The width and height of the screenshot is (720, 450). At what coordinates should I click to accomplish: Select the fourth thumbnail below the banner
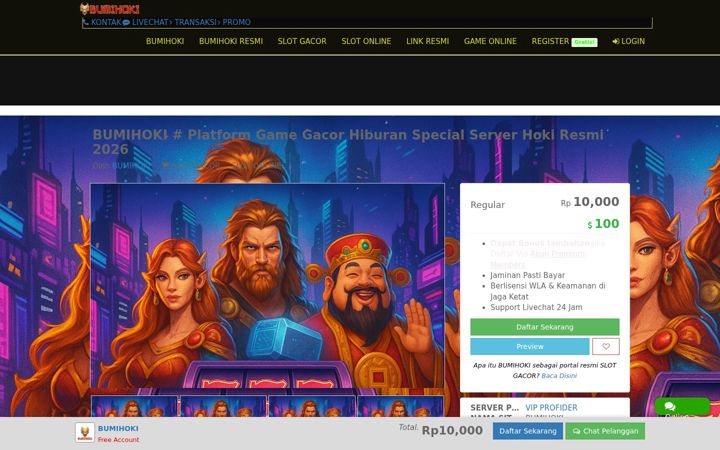pyautogui.click(x=401, y=406)
